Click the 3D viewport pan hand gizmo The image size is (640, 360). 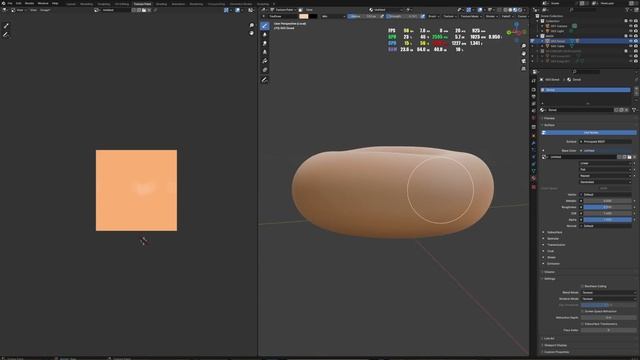[x=524, y=53]
